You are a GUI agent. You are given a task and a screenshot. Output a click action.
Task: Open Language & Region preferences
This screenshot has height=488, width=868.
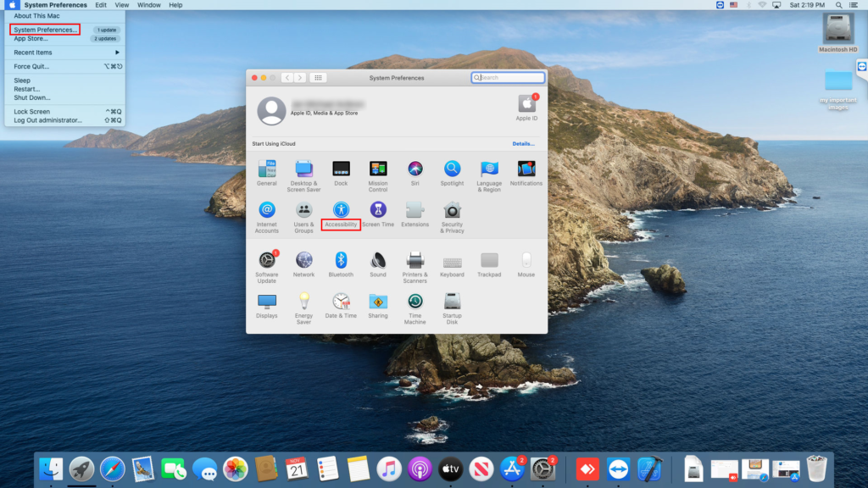pos(489,169)
